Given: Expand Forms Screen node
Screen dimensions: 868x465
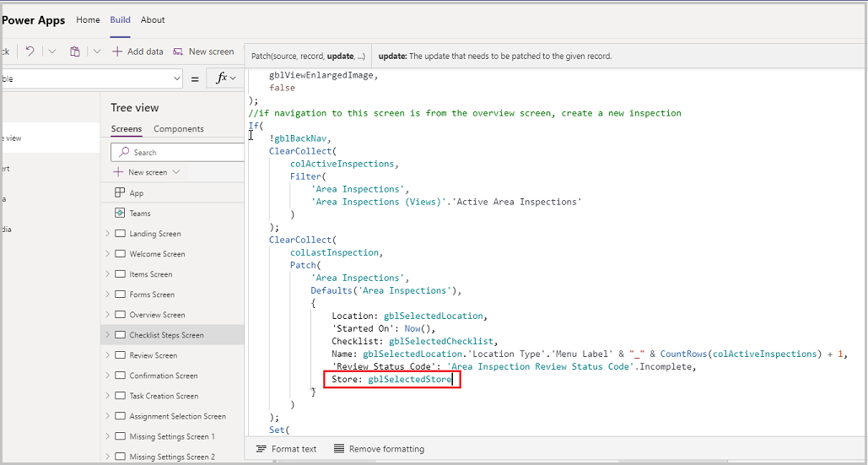Looking at the screenshot, I should pyautogui.click(x=107, y=295).
